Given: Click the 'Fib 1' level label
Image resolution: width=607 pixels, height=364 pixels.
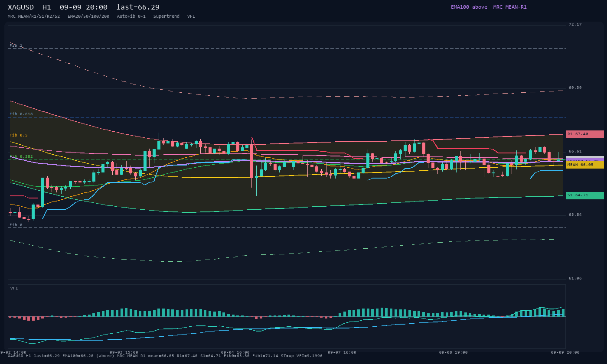Looking at the screenshot, I should coord(16,45).
